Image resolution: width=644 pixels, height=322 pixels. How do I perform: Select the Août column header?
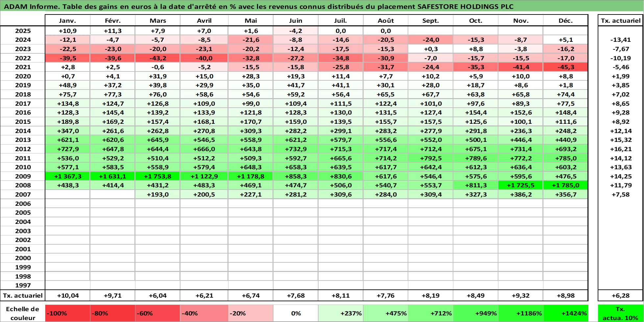(x=386, y=20)
